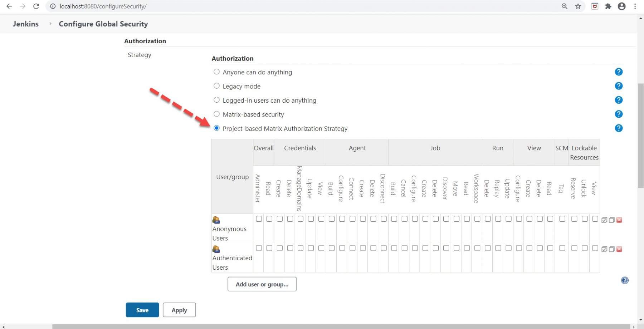Bookmark this page with the star icon
This screenshot has width=644, height=329.
pyautogui.click(x=577, y=6)
